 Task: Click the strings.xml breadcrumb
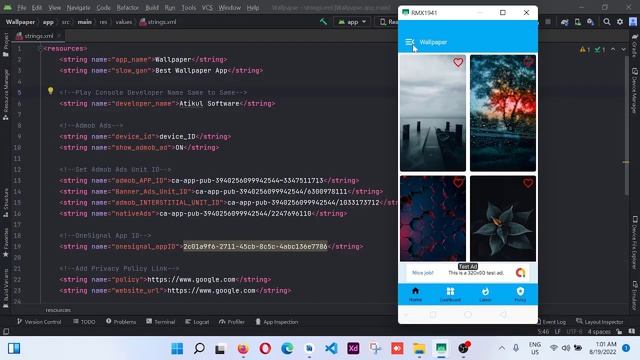[158, 22]
